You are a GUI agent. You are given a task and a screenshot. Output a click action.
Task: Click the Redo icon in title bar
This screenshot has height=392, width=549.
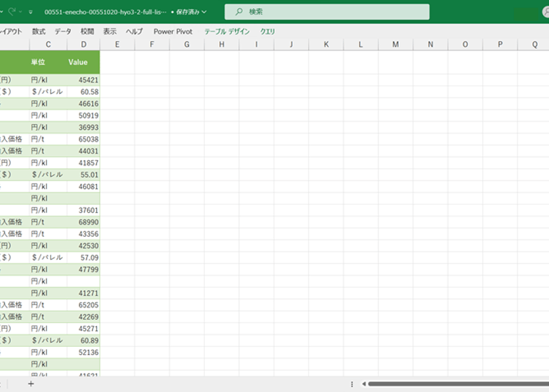[x=11, y=11]
